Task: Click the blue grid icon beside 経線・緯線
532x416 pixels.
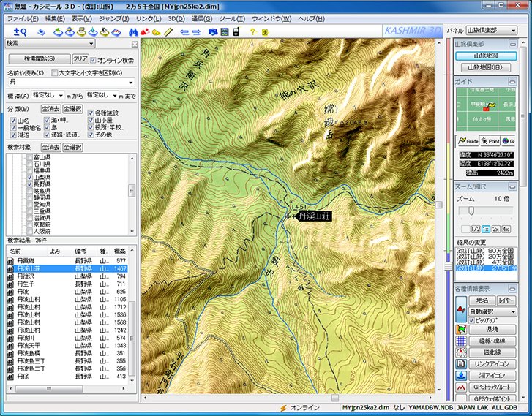Action: [x=461, y=341]
